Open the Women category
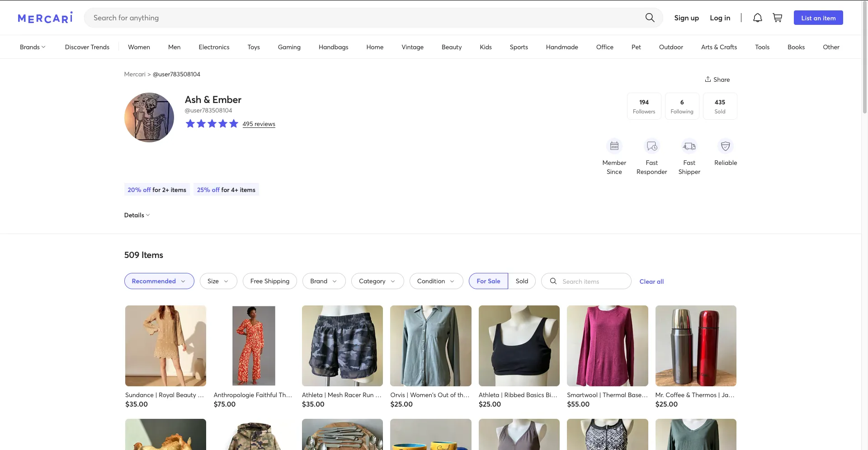The width and height of the screenshot is (868, 450). [x=139, y=47]
